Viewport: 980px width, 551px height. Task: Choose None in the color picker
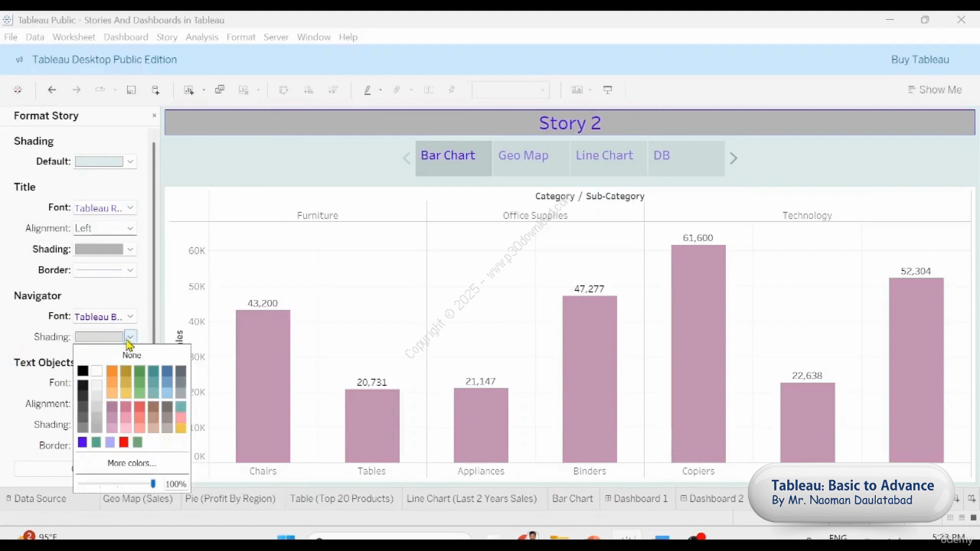132,355
